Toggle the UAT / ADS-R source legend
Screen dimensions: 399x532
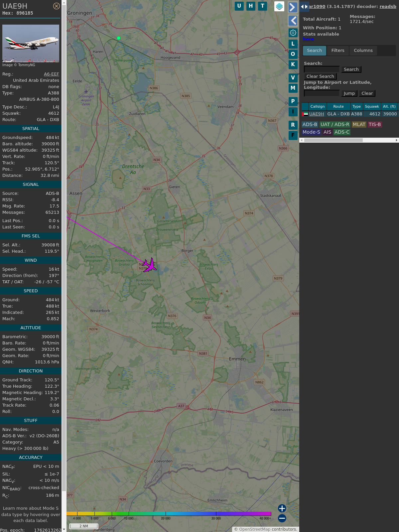[x=335, y=124]
